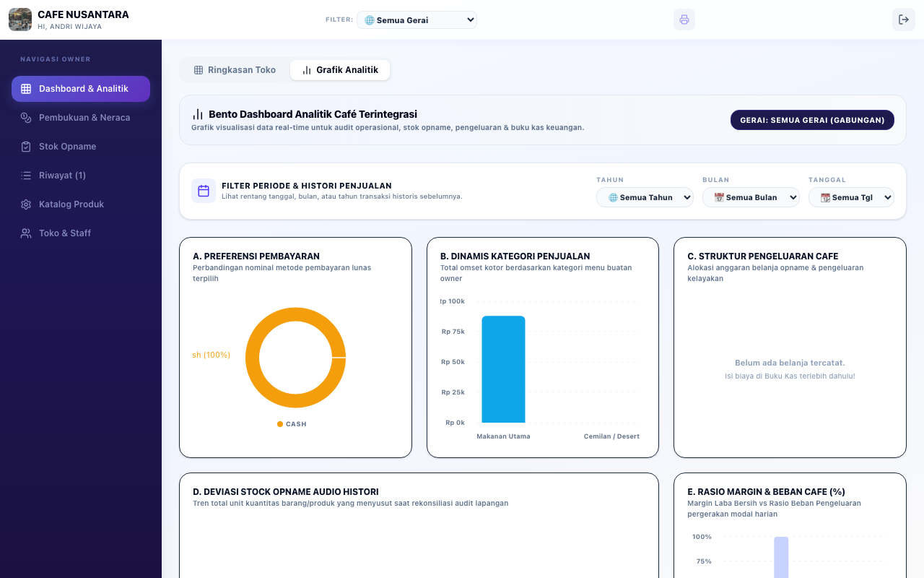Click the CAFE NUSANTARA title text
This screenshot has width=924, height=578.
click(83, 14)
